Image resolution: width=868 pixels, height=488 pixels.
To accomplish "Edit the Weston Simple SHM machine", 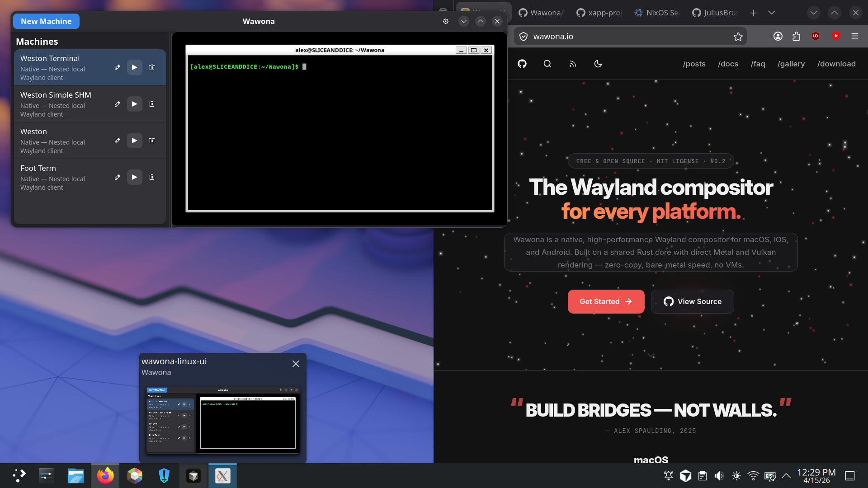I will pyautogui.click(x=117, y=104).
